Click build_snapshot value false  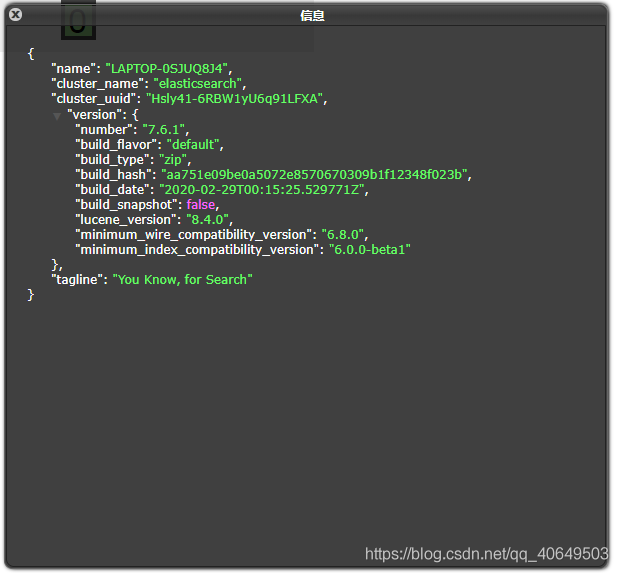tap(201, 205)
